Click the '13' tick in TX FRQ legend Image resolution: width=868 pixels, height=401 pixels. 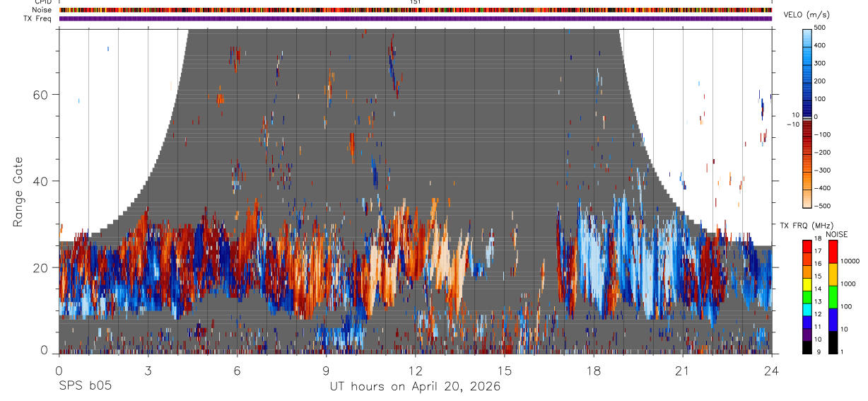[818, 302]
